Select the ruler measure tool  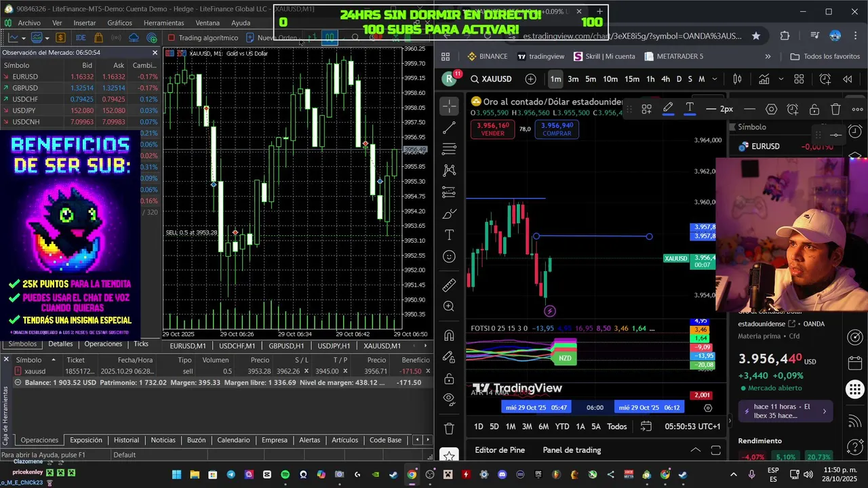point(448,285)
